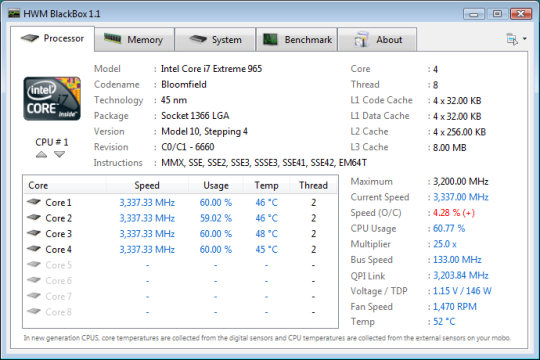This screenshot has width=540, height=360.
Task: Click the Temp column header
Action: (x=266, y=185)
